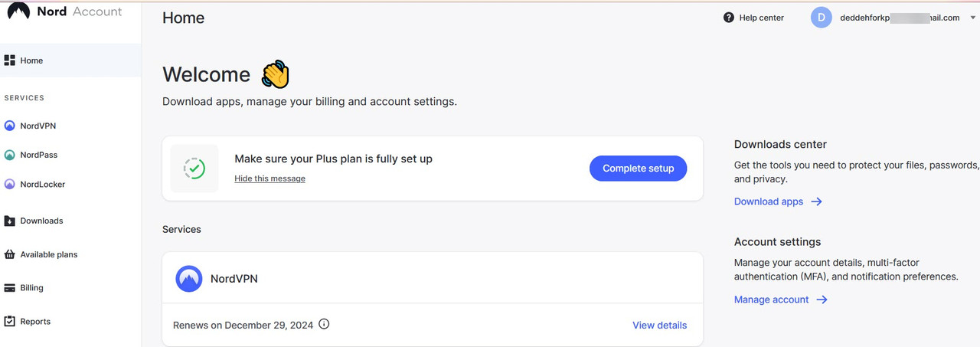The height and width of the screenshot is (347, 980).
Task: Open the Home menu item
Action: pos(70,61)
